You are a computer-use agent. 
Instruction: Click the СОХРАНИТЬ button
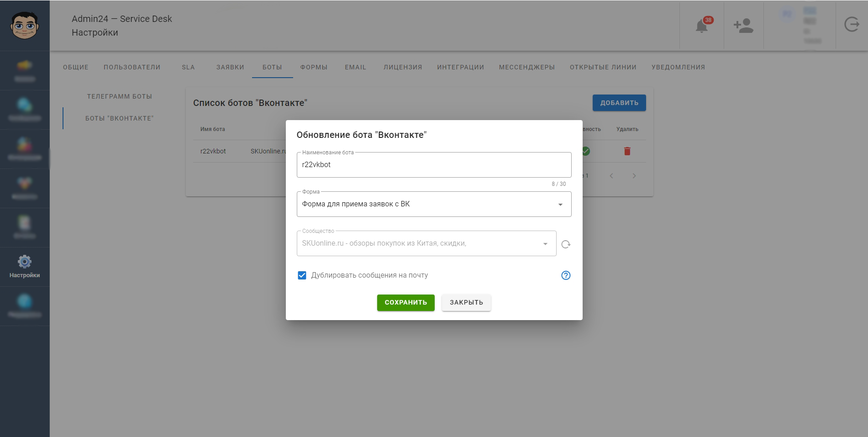tap(405, 302)
